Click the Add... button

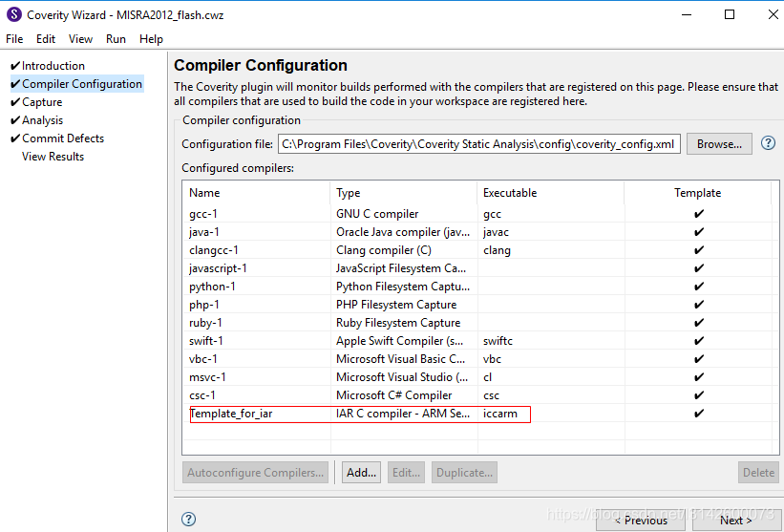pos(361,473)
